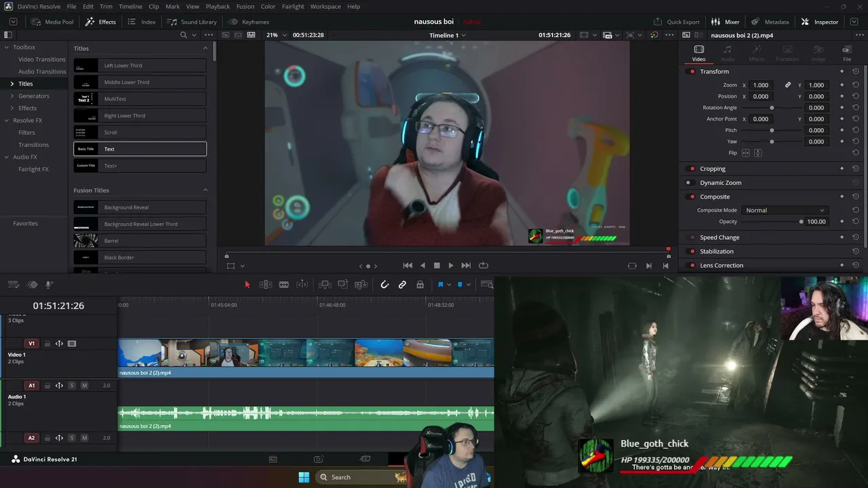The width and height of the screenshot is (868, 488).
Task: Toggle the zoom X/Y link icon
Action: pos(788,85)
